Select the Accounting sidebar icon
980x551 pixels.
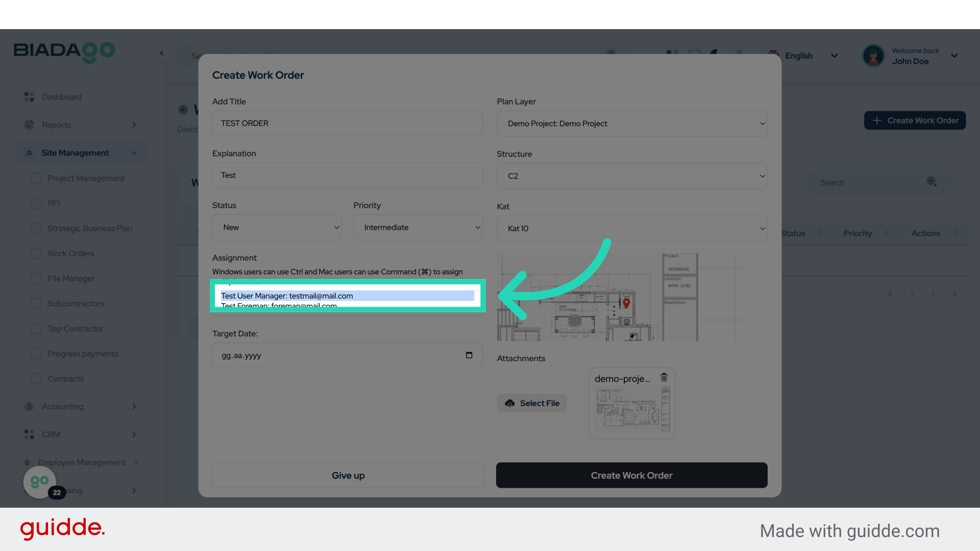(x=29, y=406)
